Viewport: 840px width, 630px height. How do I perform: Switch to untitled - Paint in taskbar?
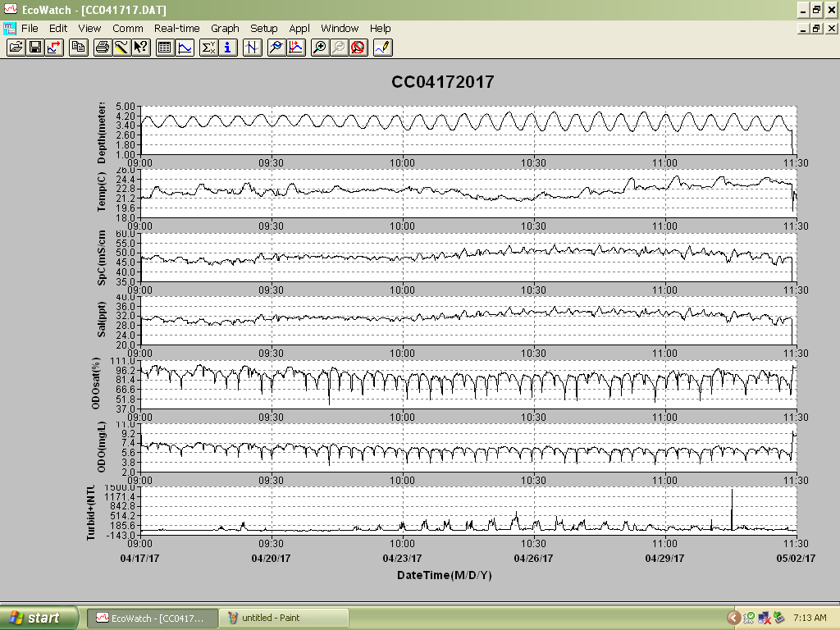pos(284,618)
